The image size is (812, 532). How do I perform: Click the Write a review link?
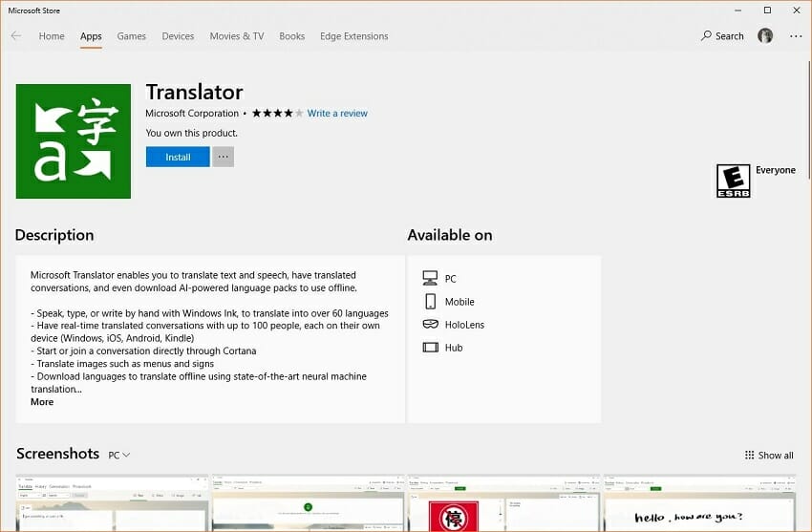click(337, 114)
